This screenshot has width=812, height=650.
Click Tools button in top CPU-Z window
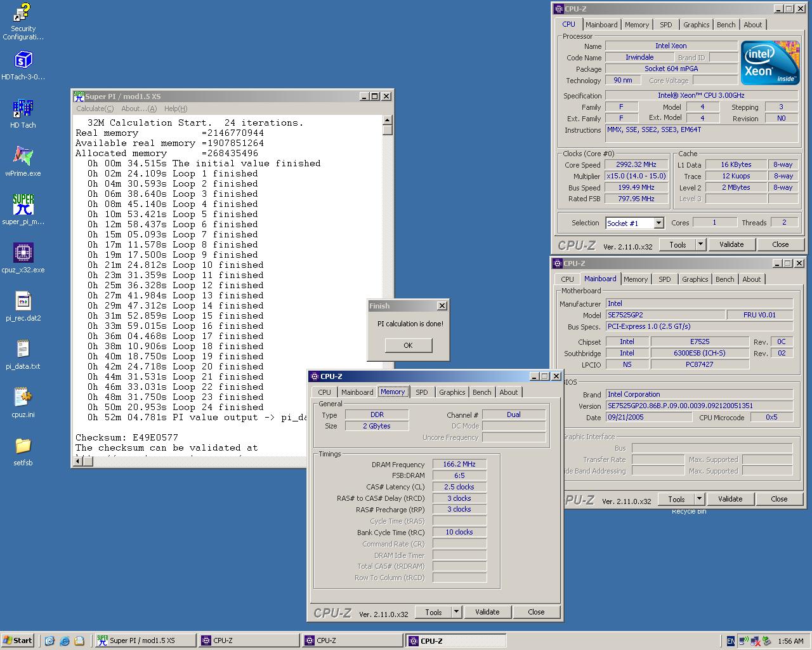click(678, 244)
